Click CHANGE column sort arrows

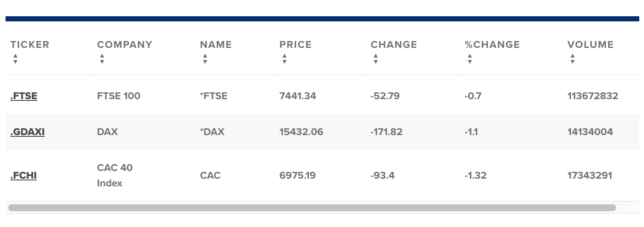click(x=376, y=59)
